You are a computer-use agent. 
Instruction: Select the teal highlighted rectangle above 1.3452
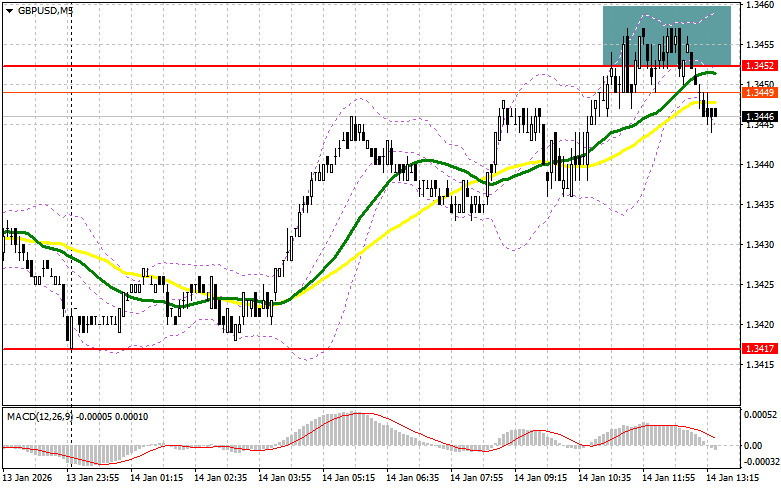coord(667,35)
